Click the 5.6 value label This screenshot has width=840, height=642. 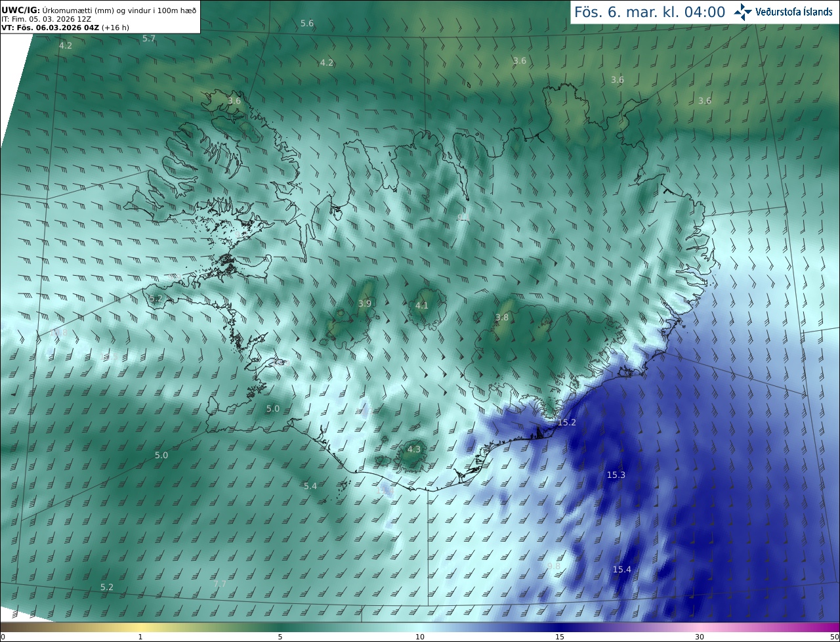click(x=307, y=23)
